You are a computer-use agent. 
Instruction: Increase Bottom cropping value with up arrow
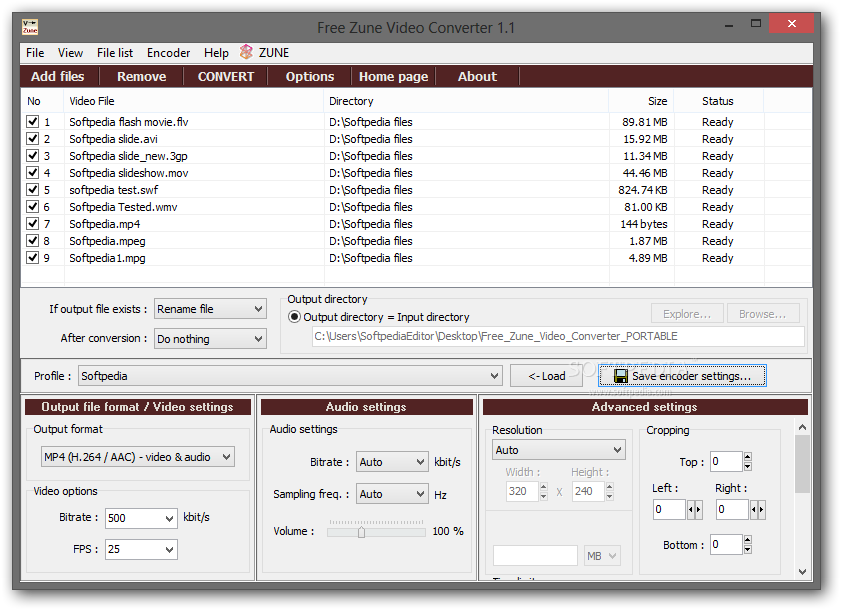tap(748, 540)
